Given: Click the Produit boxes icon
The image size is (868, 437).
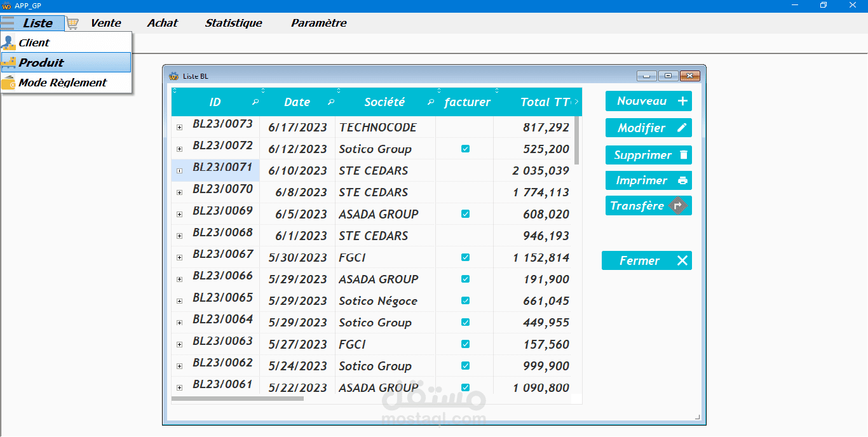Looking at the screenshot, I should tap(9, 62).
